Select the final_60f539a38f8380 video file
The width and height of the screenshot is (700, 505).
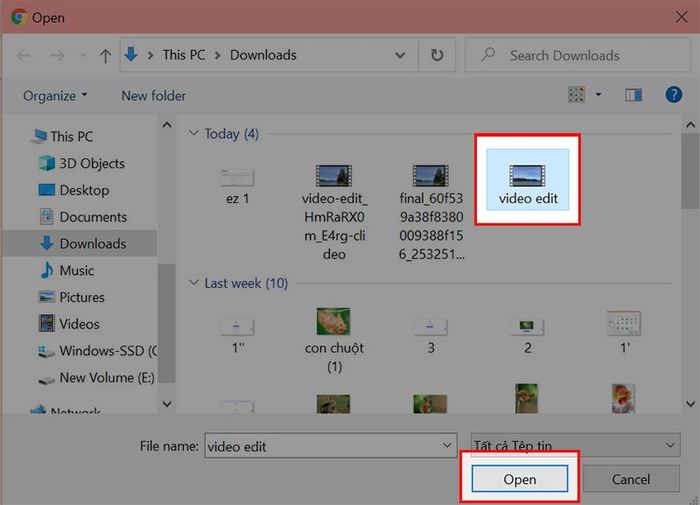(x=431, y=213)
